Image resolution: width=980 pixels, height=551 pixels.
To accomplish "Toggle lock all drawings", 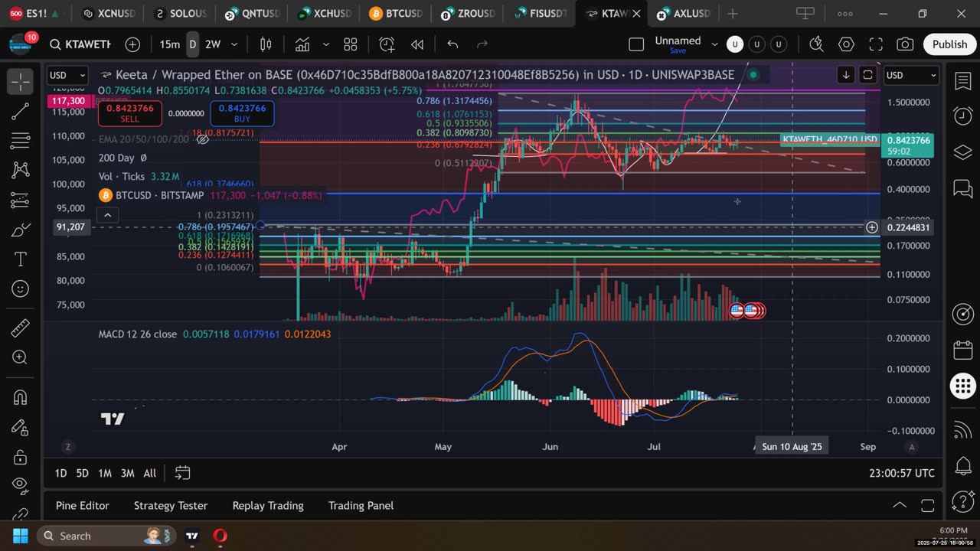I will click(x=21, y=457).
